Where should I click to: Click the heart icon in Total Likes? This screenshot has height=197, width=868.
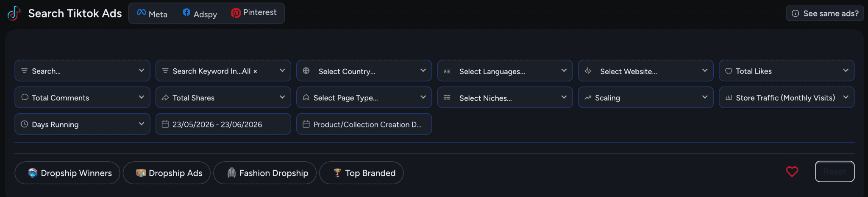[x=729, y=71]
